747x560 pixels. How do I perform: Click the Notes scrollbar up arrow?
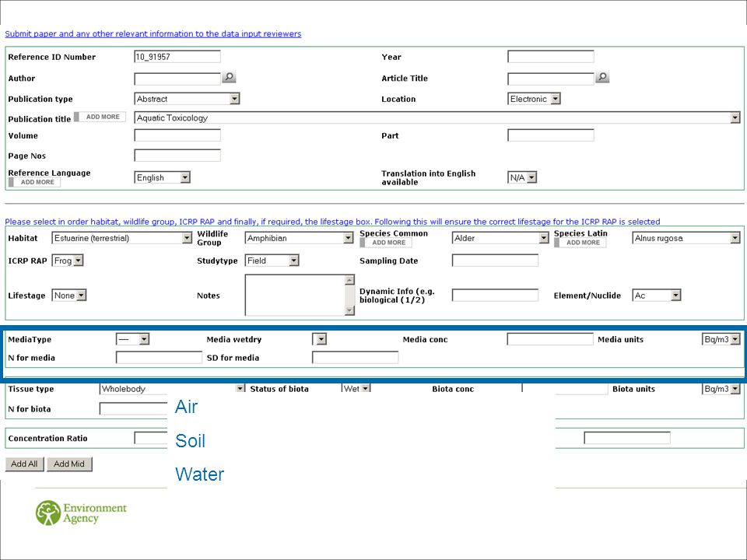pos(349,279)
